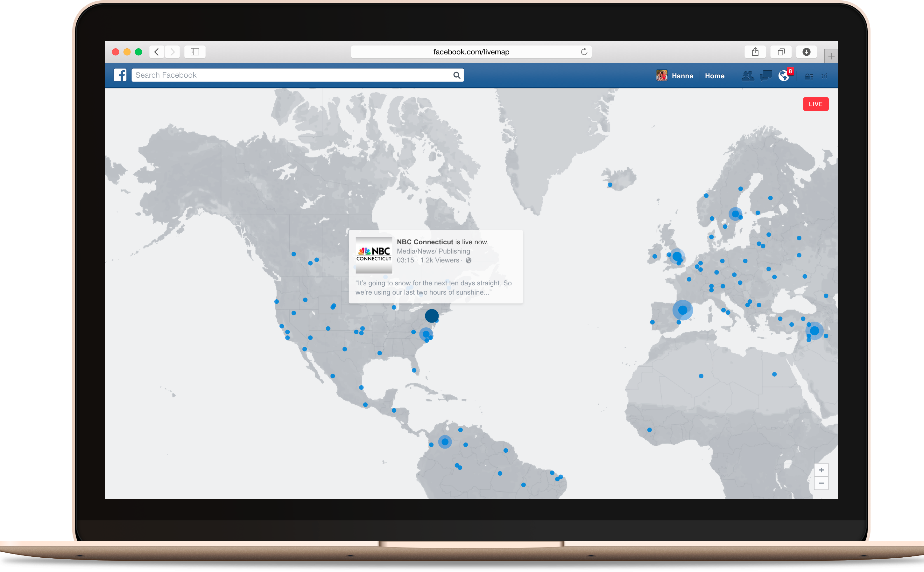This screenshot has width=924, height=572.
Task: Zoom out the map with minus
Action: [x=821, y=483]
